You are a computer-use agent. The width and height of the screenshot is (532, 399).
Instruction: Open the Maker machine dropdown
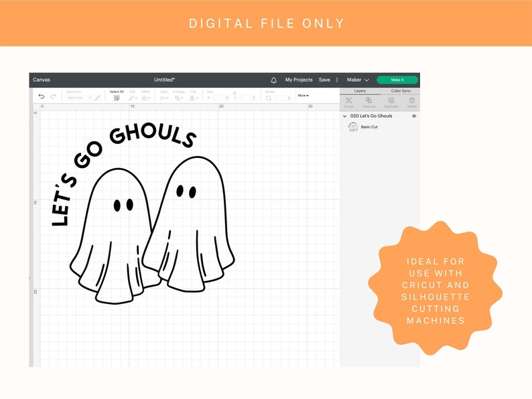(358, 80)
